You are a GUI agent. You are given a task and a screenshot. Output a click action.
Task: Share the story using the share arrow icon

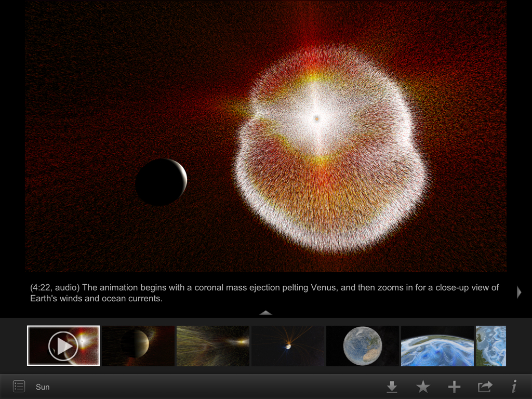(485, 387)
